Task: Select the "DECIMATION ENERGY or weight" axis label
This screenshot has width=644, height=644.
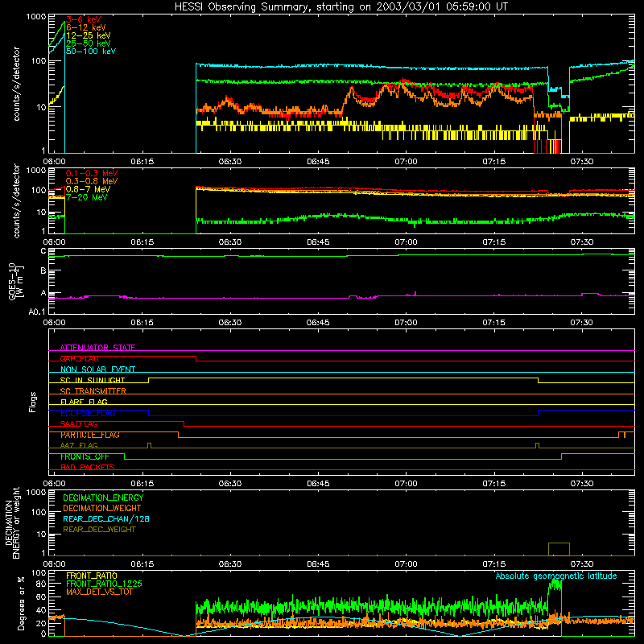Action: 12,522
